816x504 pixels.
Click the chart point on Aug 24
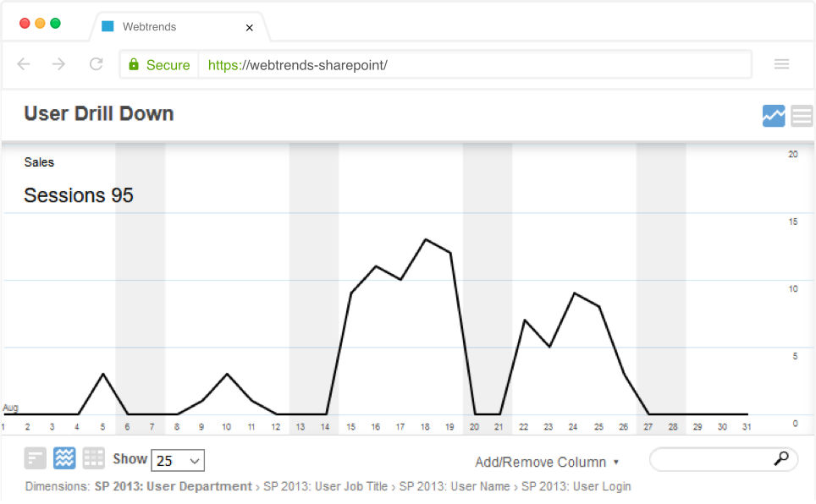click(575, 293)
